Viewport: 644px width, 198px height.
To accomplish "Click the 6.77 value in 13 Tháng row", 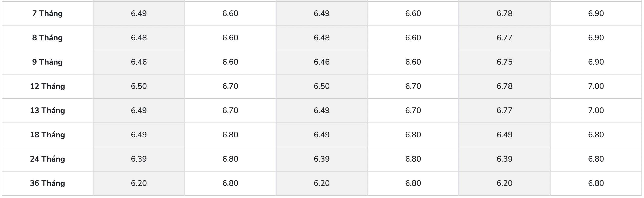I will pos(504,110).
